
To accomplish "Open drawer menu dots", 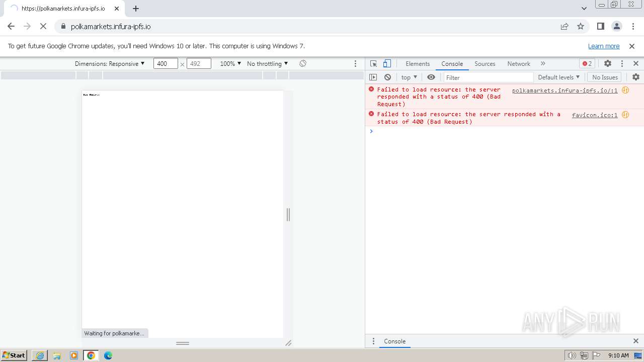I will click(373, 341).
